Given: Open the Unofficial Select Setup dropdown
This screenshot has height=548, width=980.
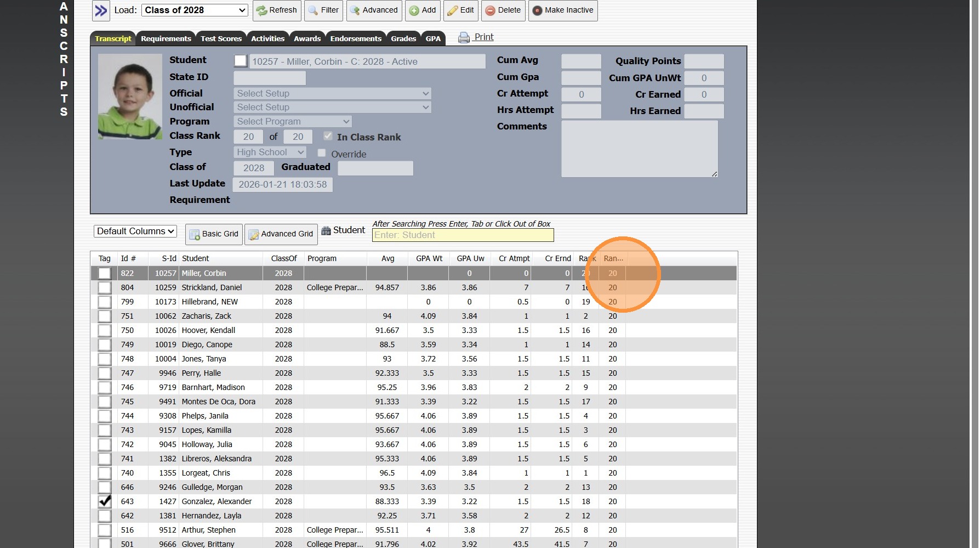Looking at the screenshot, I should [x=333, y=107].
